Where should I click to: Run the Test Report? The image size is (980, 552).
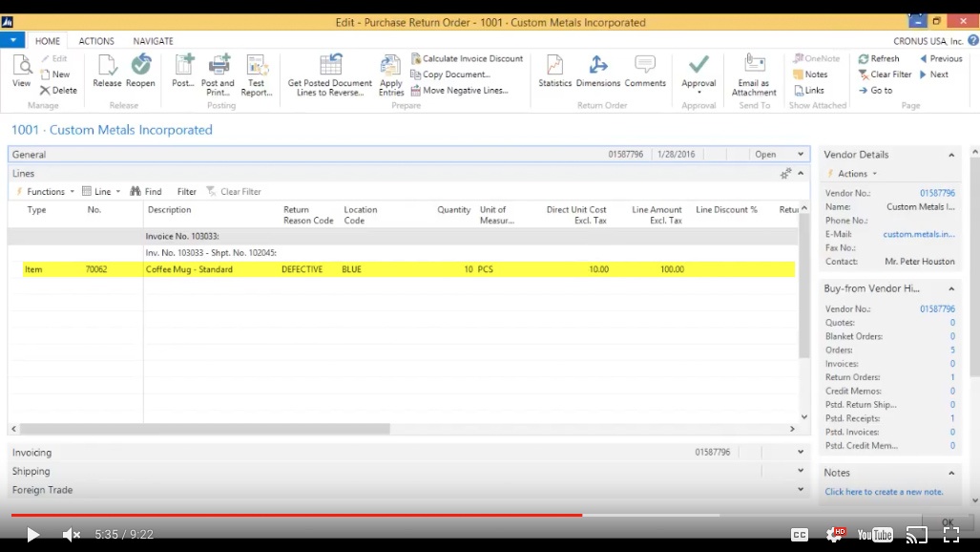click(257, 75)
